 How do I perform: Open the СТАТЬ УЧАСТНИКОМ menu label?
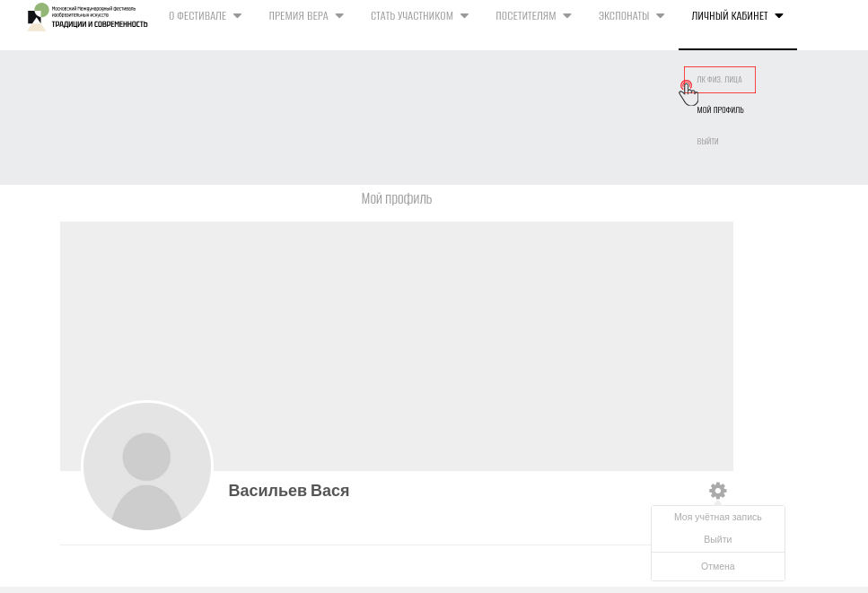(411, 16)
